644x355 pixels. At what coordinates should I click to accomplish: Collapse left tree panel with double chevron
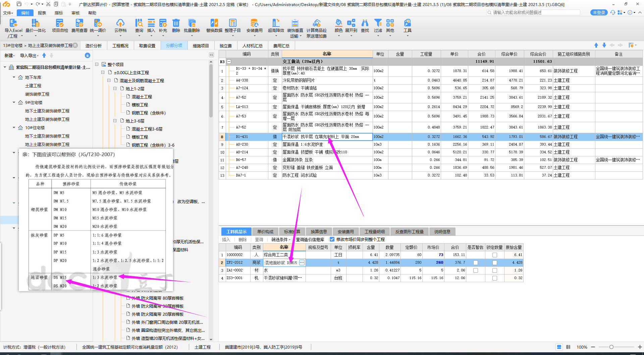[x=211, y=55]
